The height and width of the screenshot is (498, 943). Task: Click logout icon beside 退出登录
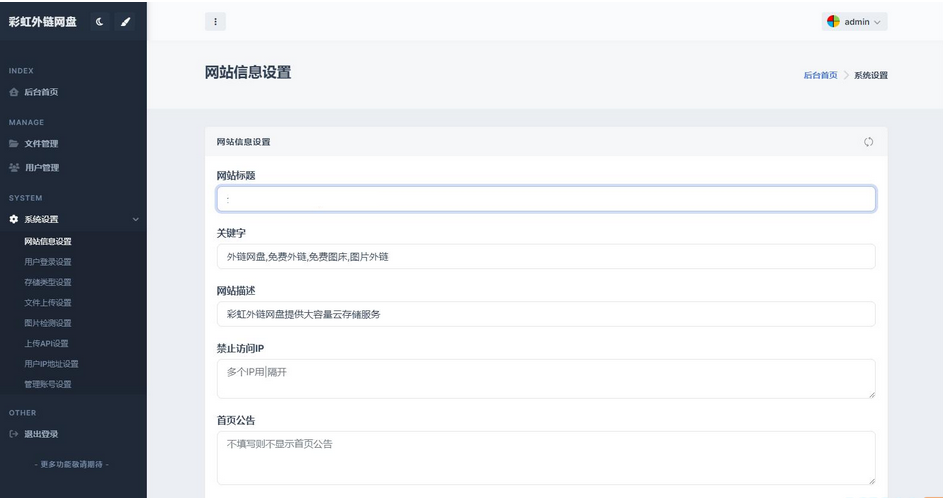pyautogui.click(x=14, y=434)
